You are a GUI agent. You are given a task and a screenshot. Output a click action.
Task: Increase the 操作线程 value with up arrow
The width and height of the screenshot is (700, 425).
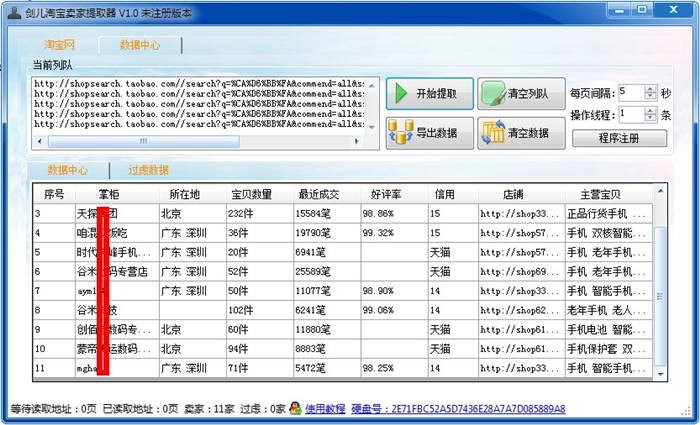[x=650, y=111]
